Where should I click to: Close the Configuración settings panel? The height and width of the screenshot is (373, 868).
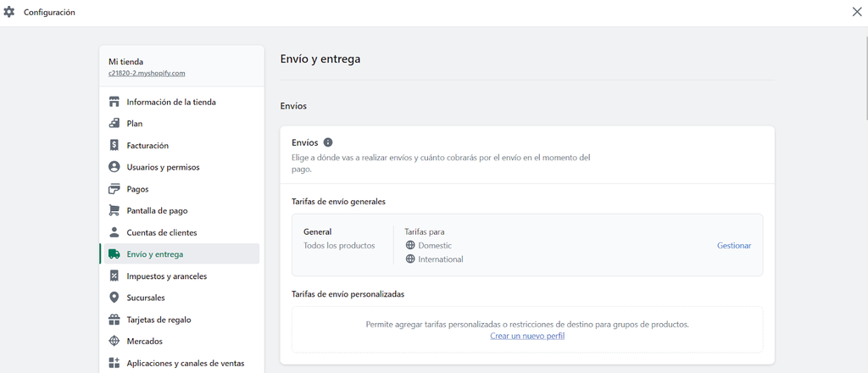pos(856,12)
